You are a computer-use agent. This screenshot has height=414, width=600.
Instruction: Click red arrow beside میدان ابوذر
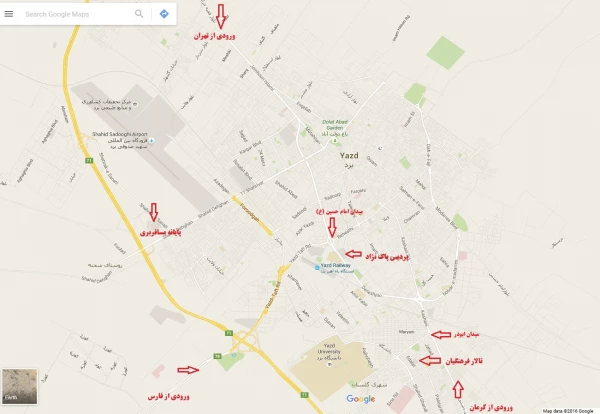tap(441, 335)
